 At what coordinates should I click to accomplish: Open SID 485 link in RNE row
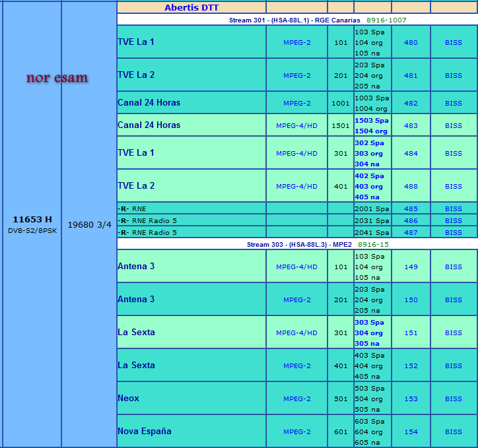pyautogui.click(x=411, y=209)
